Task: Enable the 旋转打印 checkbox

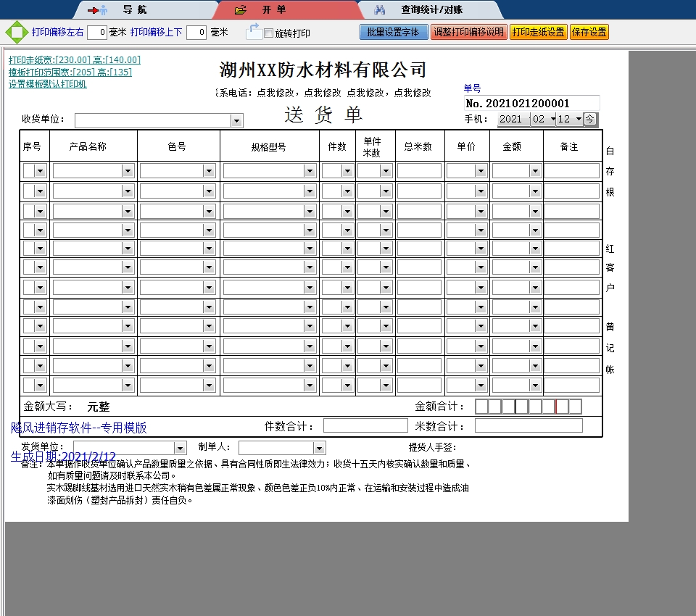Action: tap(269, 33)
